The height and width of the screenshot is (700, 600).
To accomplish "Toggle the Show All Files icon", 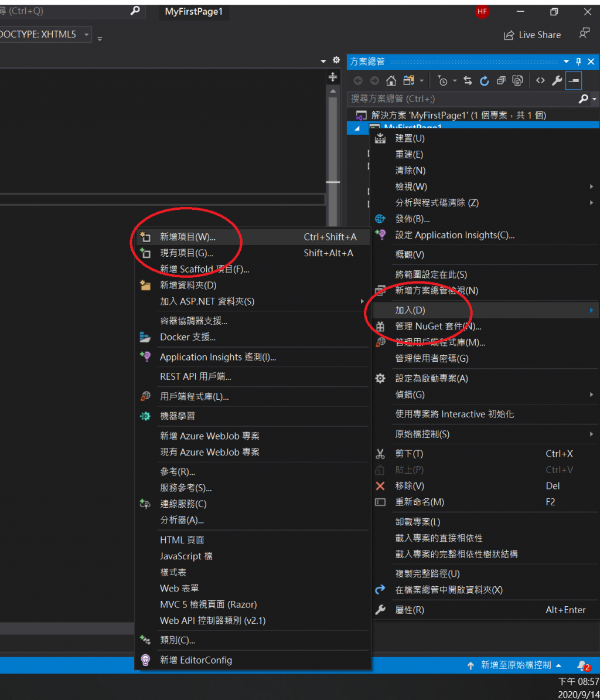I will click(517, 81).
